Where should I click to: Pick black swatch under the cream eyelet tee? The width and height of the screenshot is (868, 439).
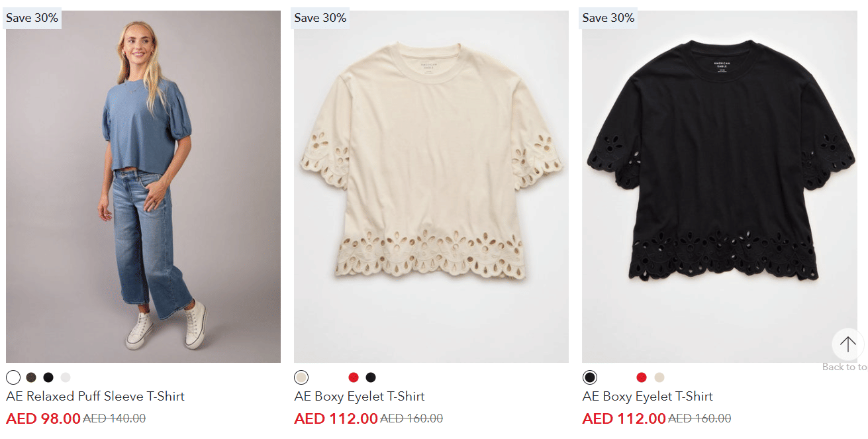pyautogui.click(x=371, y=377)
